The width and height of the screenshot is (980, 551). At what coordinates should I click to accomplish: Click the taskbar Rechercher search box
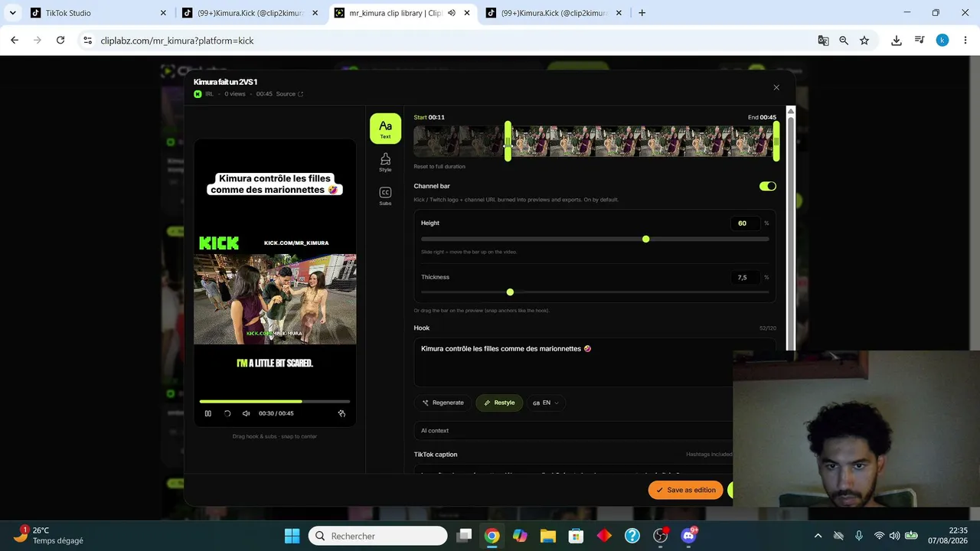[x=378, y=536]
